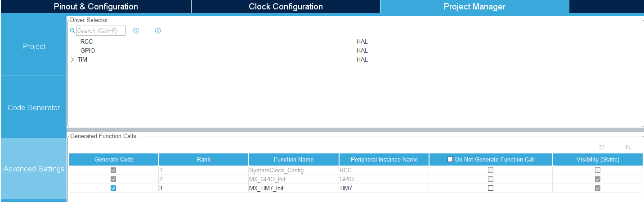
Task: Click HAL driver value for GPIO
Action: coord(362,50)
